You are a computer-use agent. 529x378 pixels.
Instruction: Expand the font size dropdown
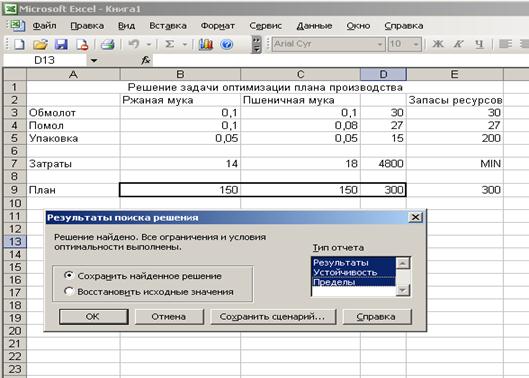tap(416, 44)
